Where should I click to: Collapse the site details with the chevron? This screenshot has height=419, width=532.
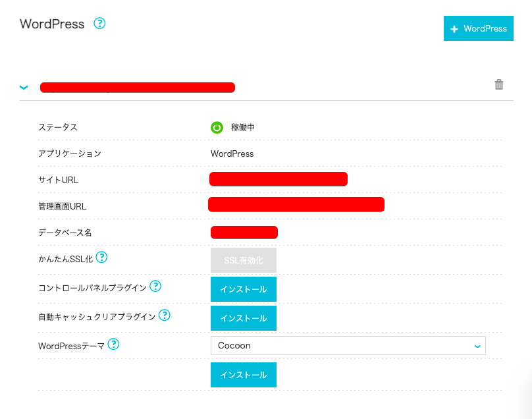pos(24,87)
